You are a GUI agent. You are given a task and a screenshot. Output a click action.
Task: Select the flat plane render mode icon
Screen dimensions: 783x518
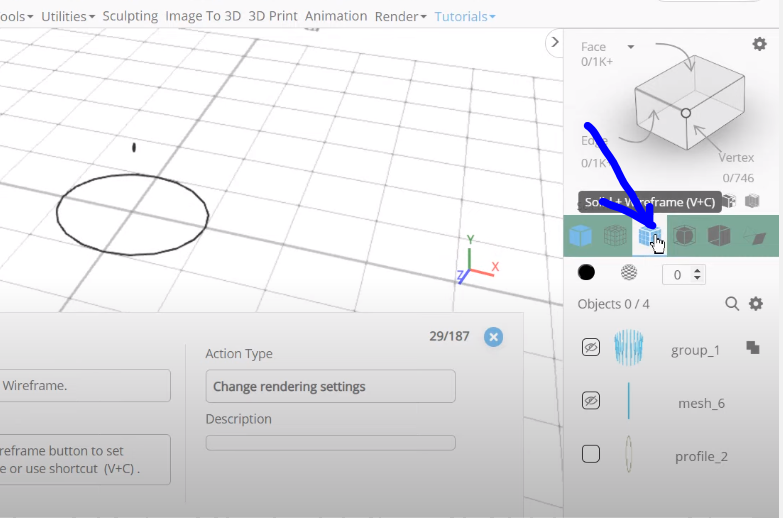(x=754, y=236)
